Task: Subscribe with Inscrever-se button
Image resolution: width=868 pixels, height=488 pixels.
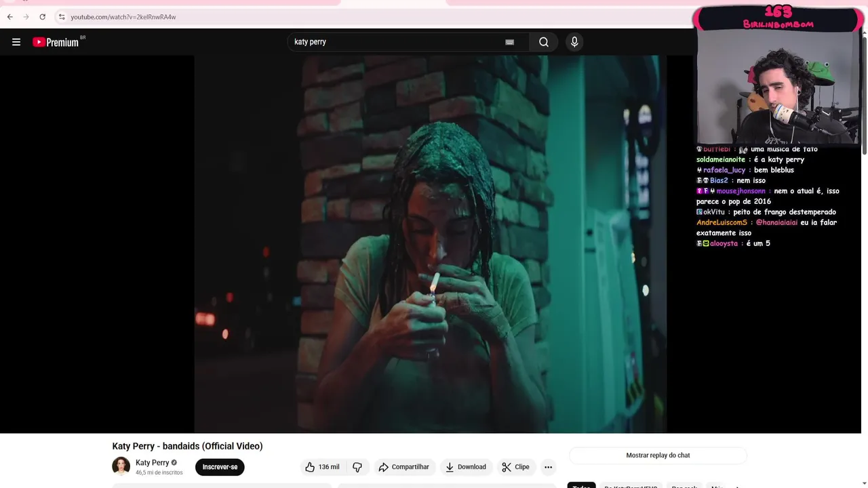Action: point(220,467)
